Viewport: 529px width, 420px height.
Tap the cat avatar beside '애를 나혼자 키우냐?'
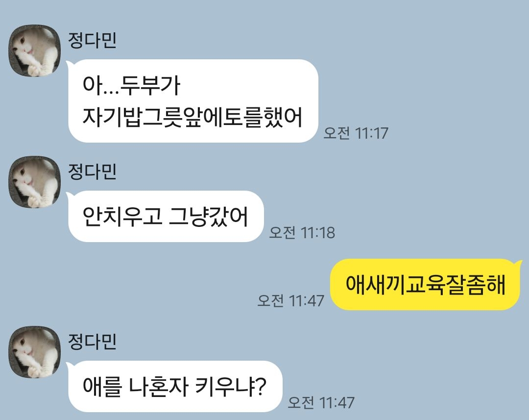point(34,352)
